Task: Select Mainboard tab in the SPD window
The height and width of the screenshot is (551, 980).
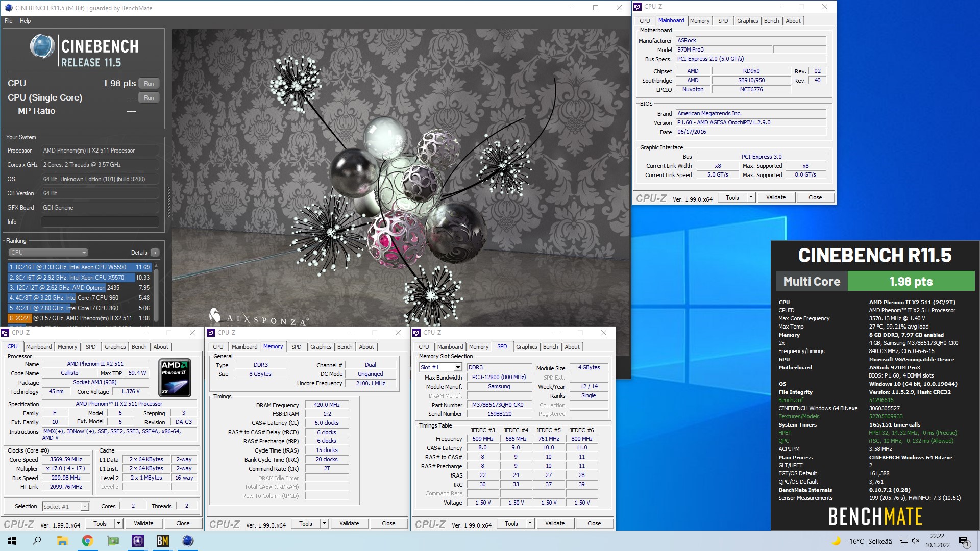Action: (x=450, y=347)
